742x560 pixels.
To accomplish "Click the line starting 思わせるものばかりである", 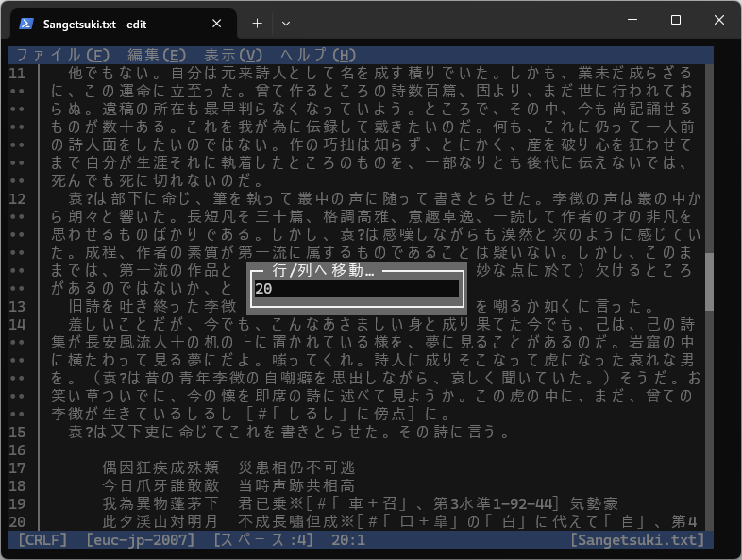I will pyautogui.click(x=376, y=235).
